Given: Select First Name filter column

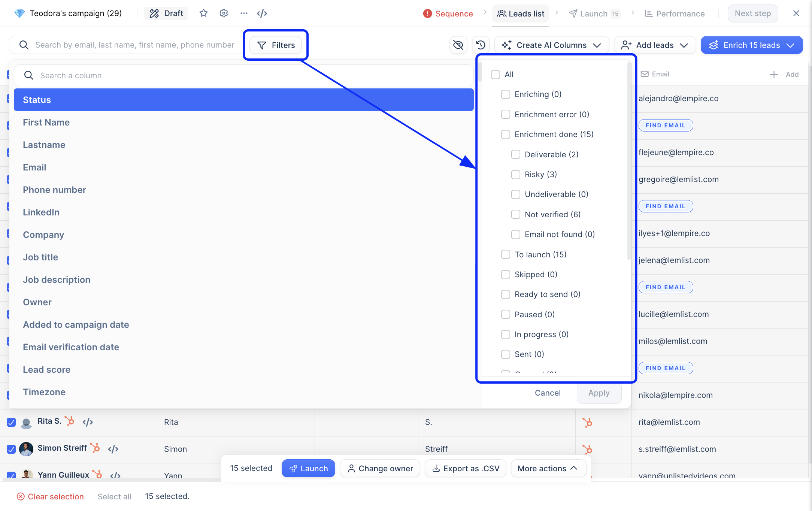Looking at the screenshot, I should [x=244, y=122].
